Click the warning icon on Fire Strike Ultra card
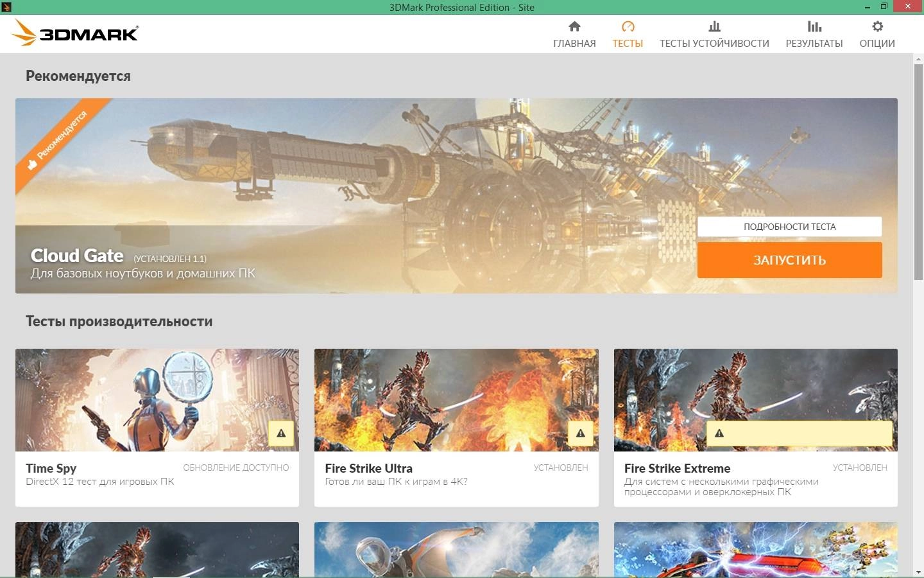This screenshot has height=578, width=924. 581,433
